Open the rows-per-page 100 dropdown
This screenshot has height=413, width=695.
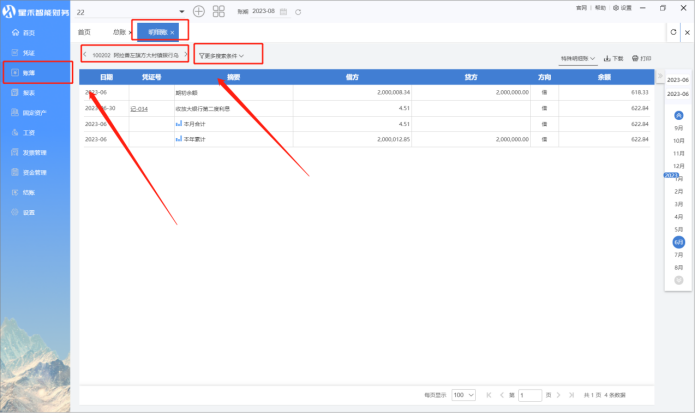click(x=463, y=395)
